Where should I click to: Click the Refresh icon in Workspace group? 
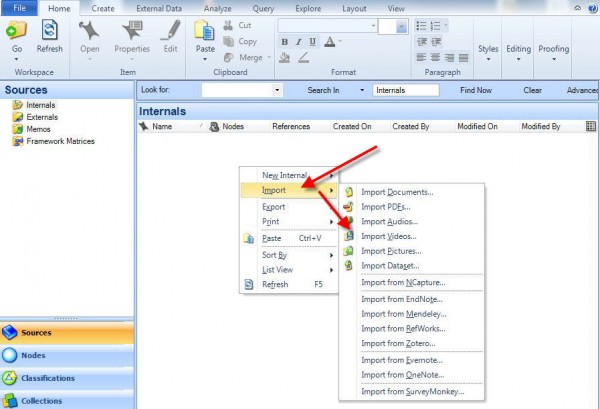point(49,31)
